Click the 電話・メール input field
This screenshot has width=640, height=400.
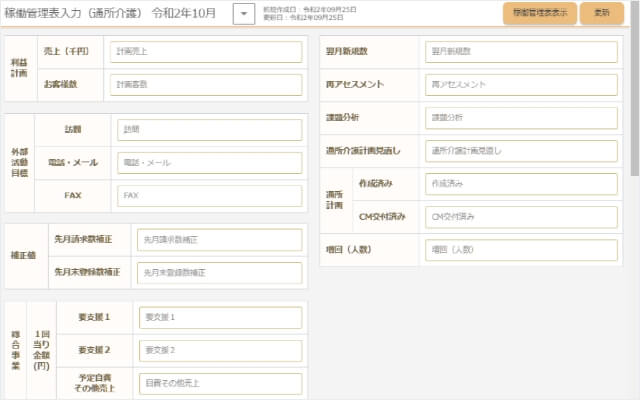coord(210,163)
